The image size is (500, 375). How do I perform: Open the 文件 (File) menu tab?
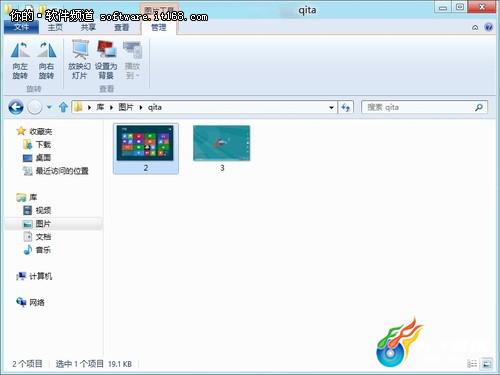pos(21,27)
